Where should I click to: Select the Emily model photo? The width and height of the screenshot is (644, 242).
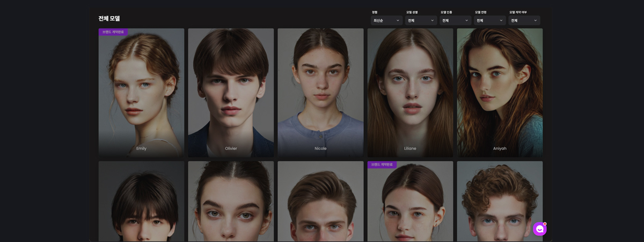pyautogui.click(x=141, y=91)
